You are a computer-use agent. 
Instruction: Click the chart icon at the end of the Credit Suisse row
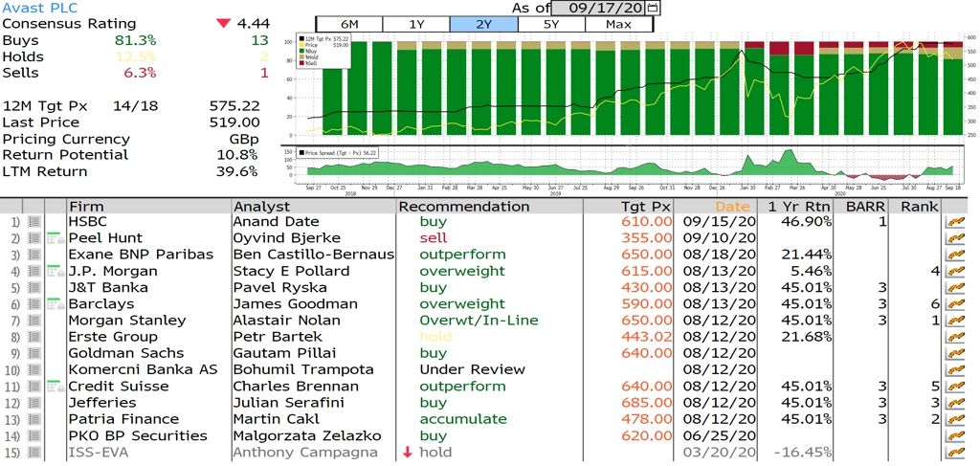pyautogui.click(x=956, y=386)
